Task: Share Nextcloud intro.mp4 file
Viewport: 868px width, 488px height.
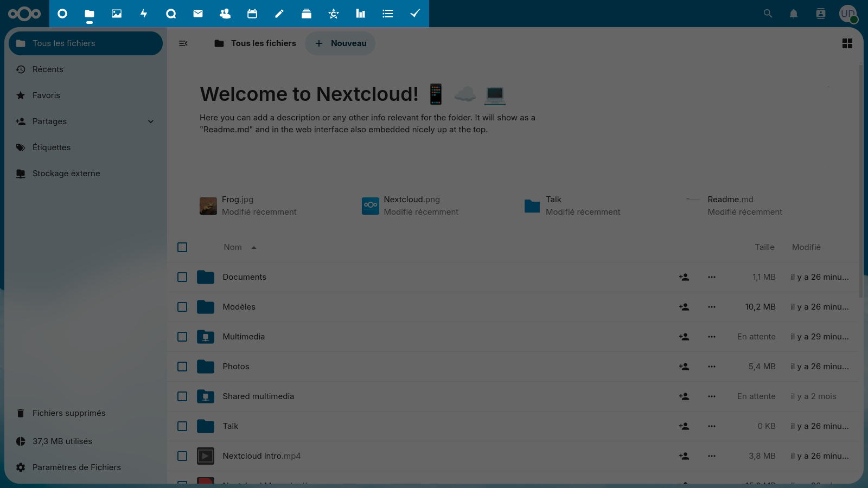Action: [x=684, y=456]
